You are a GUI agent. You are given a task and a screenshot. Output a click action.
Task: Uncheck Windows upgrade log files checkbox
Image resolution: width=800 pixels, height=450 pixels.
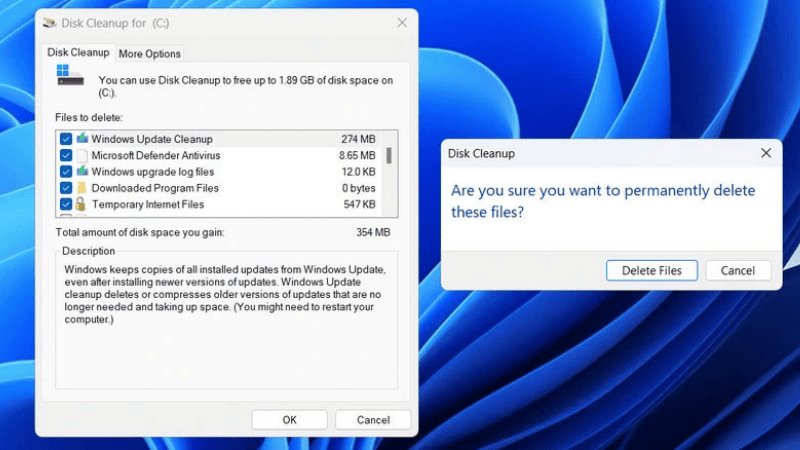pos(66,171)
